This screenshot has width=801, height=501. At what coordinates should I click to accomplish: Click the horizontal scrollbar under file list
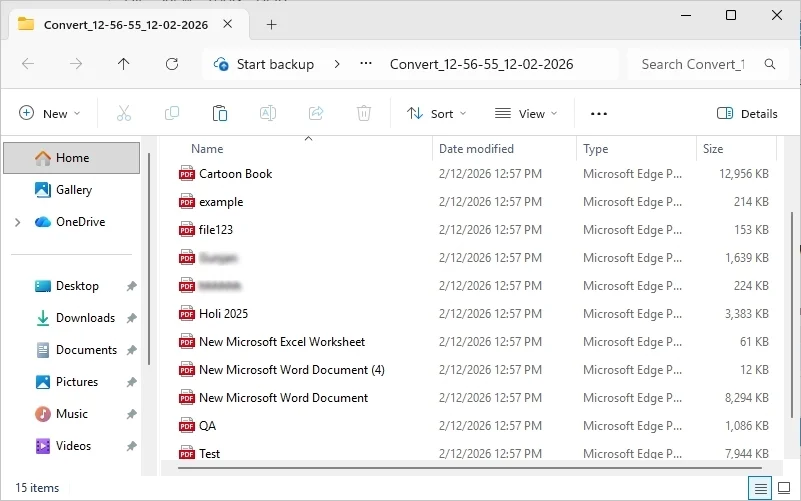469,467
